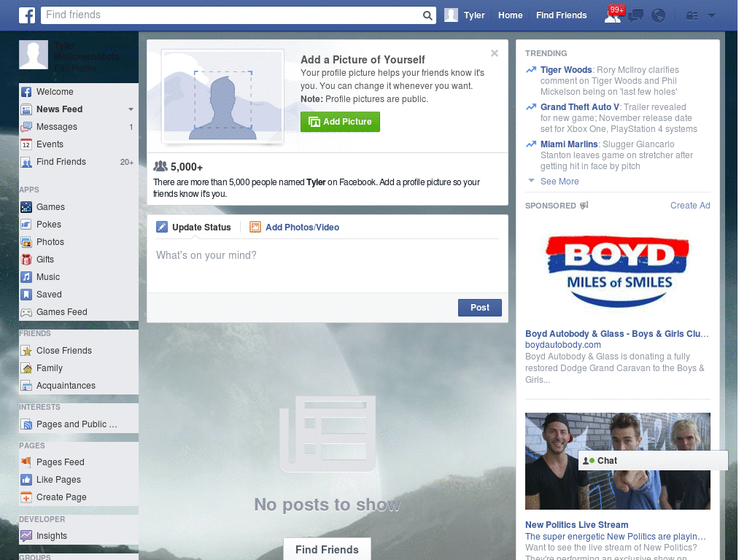Open Miami Marlins trending topic
This screenshot has height=560, width=747.
coord(569,144)
